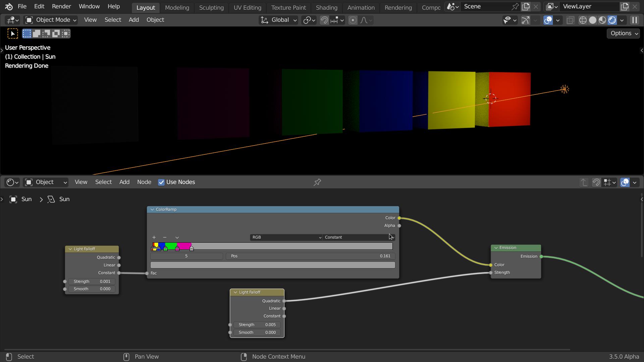Disable the Use Nodes checkbox
The height and width of the screenshot is (362, 644).
pyautogui.click(x=161, y=182)
